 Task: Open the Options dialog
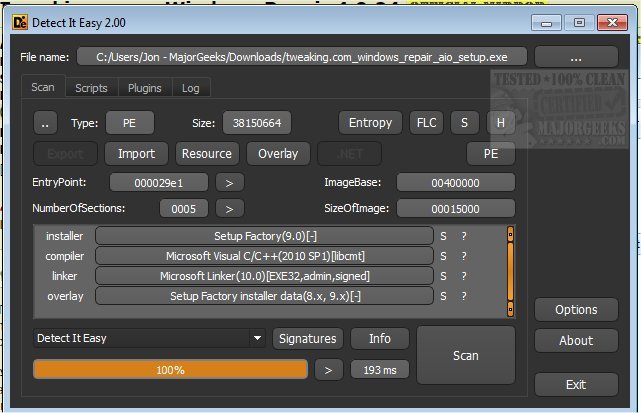[576, 310]
